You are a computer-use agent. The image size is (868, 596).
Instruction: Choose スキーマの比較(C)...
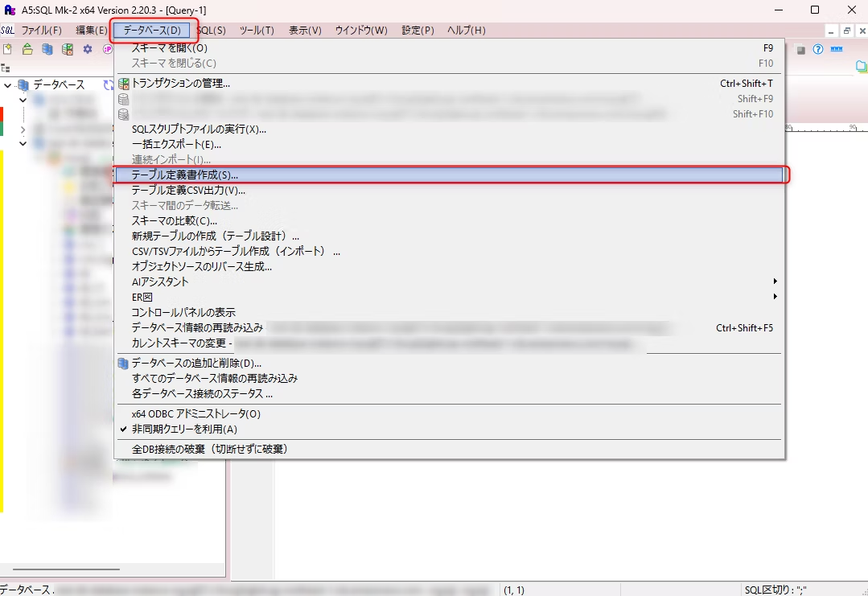[450, 221]
